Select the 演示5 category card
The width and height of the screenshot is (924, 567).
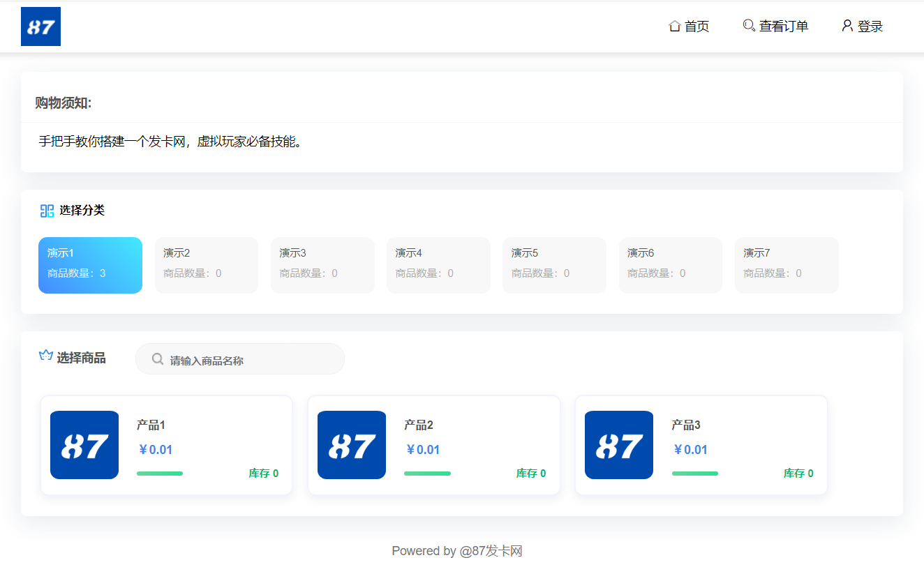[x=554, y=265]
